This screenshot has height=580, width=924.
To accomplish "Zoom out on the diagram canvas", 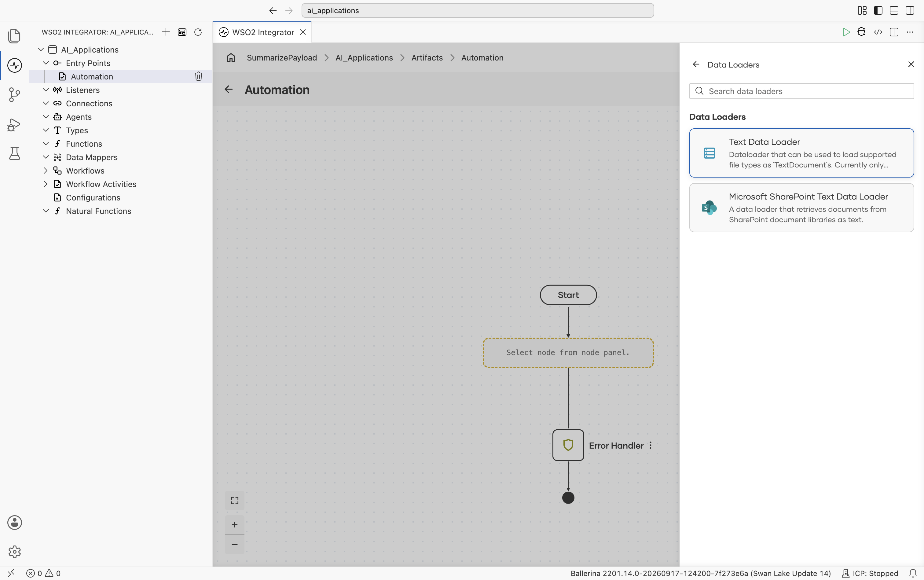I will (x=235, y=544).
